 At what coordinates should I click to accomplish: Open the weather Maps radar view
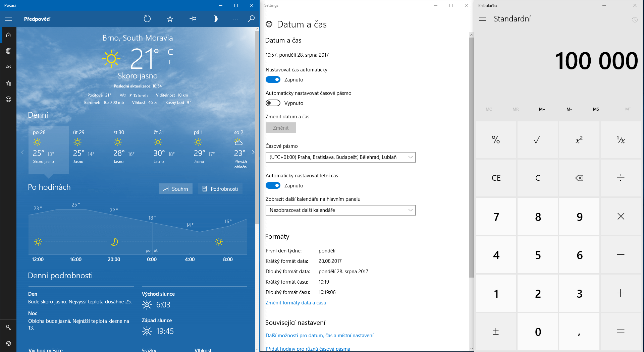pos(8,51)
